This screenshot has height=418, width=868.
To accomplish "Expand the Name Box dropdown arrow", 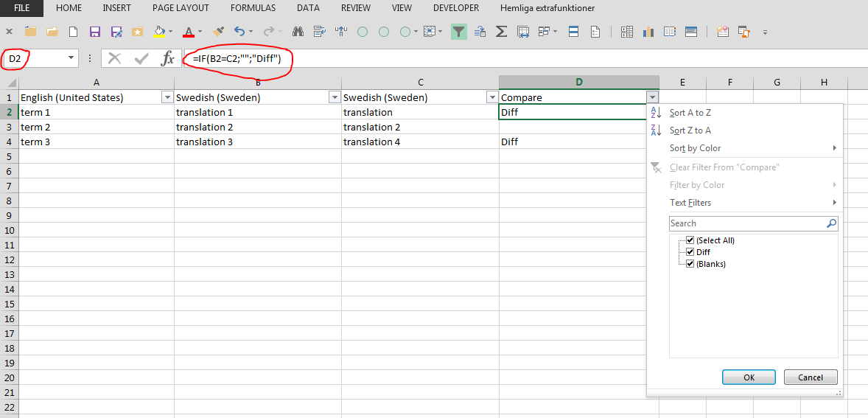I will [x=71, y=58].
